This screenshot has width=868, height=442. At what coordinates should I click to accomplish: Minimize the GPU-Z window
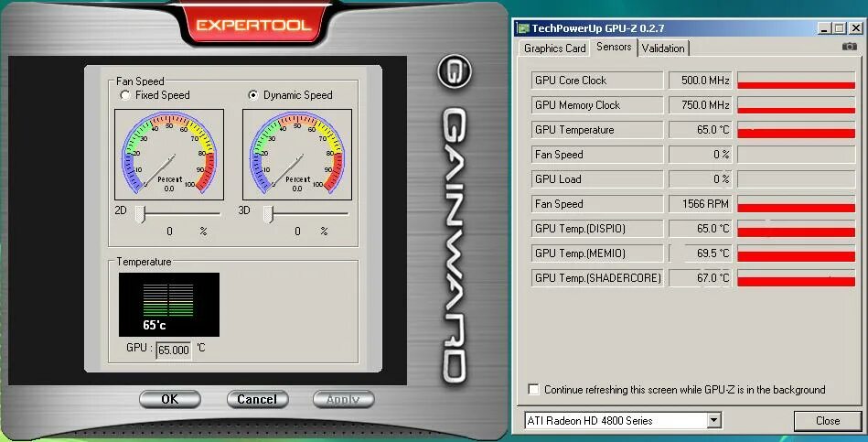pos(824,28)
